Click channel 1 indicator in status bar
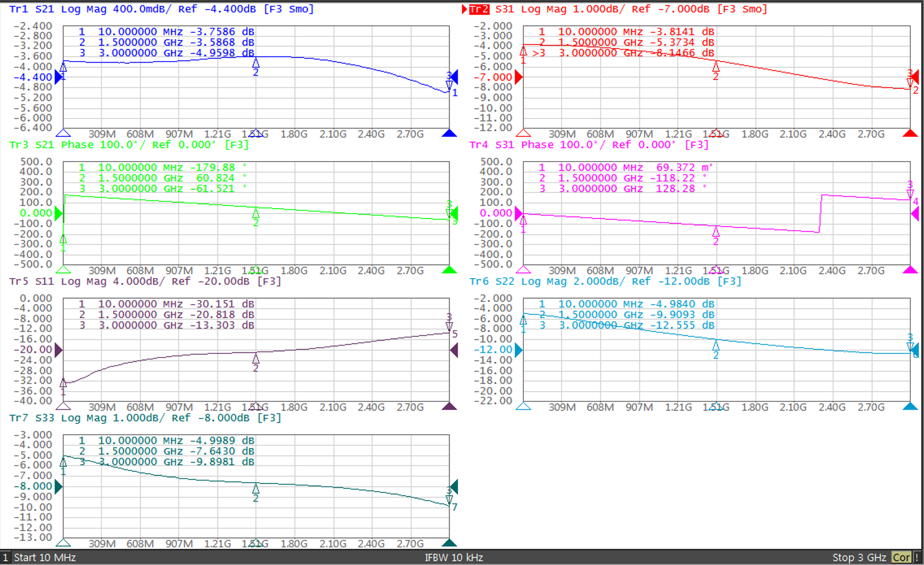This screenshot has height=565, width=924. tap(5, 557)
